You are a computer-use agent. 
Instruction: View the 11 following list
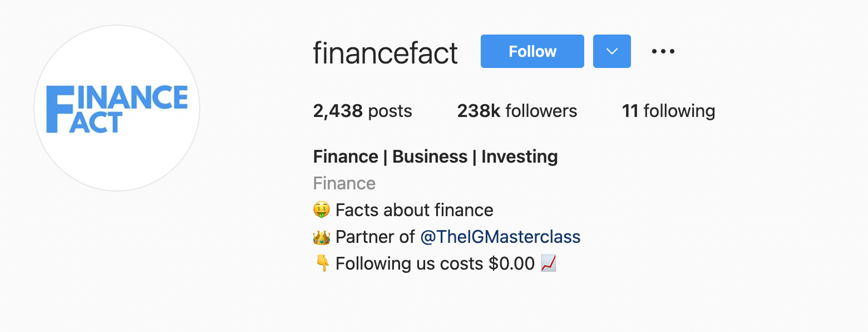click(x=668, y=111)
